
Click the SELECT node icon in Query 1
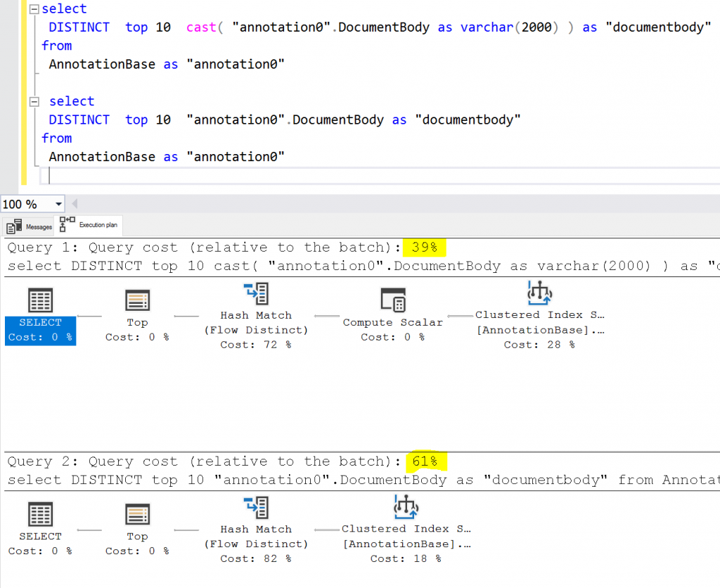click(40, 301)
